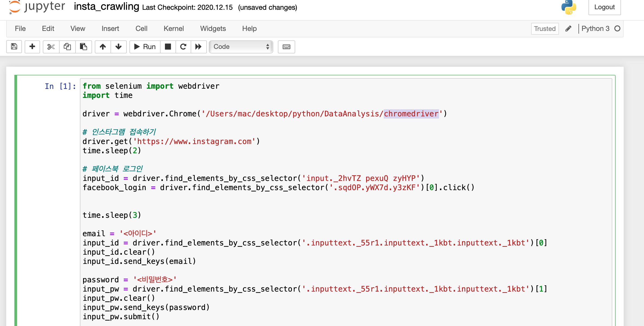The width and height of the screenshot is (644, 326).
Task: Click the email variable assignment line
Action: pyautogui.click(x=119, y=233)
